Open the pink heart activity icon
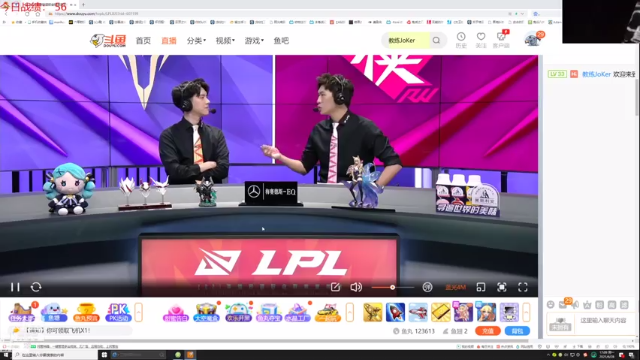The height and width of the screenshot is (360, 640). (176, 312)
